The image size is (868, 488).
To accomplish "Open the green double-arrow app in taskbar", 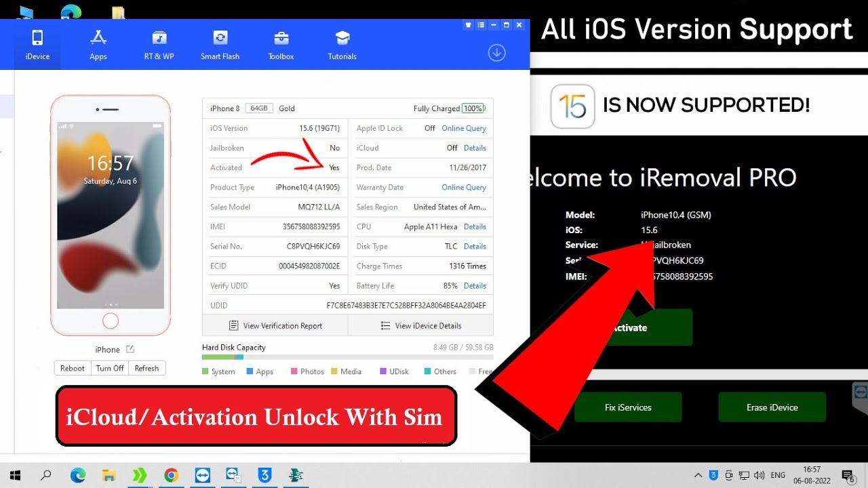I will (140, 475).
